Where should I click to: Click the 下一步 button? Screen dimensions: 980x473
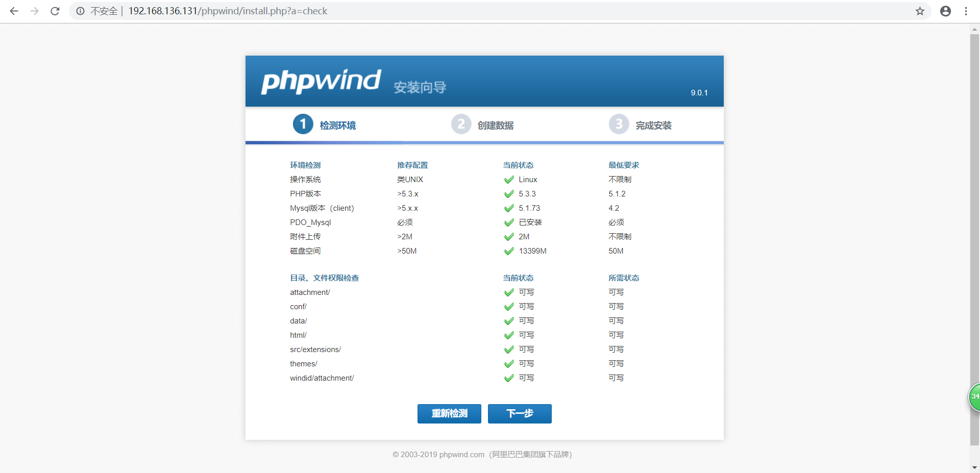520,414
